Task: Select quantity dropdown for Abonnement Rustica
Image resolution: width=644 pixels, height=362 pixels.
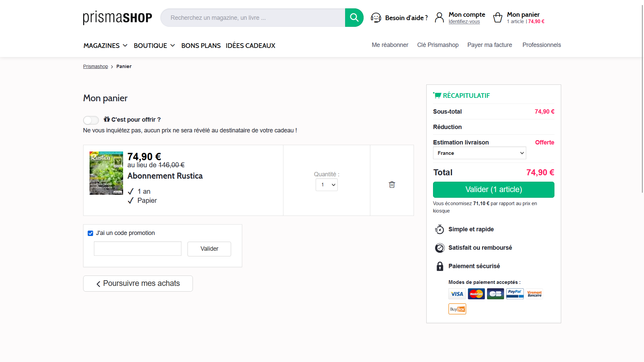Action: [326, 185]
